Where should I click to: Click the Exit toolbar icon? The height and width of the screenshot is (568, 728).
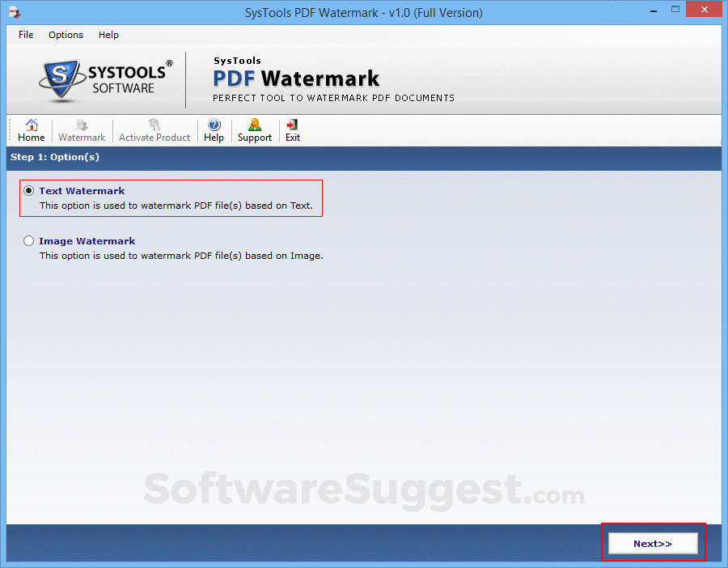293,130
